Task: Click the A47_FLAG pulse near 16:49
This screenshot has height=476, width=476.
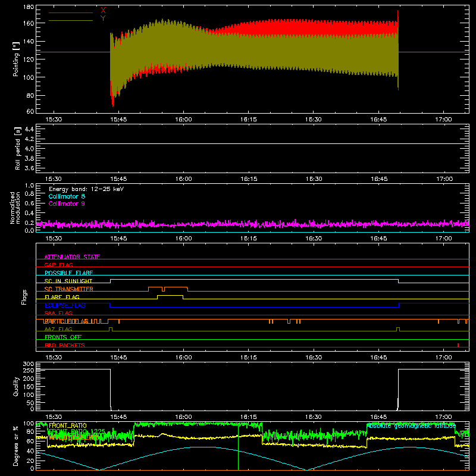Action: [x=398, y=329]
